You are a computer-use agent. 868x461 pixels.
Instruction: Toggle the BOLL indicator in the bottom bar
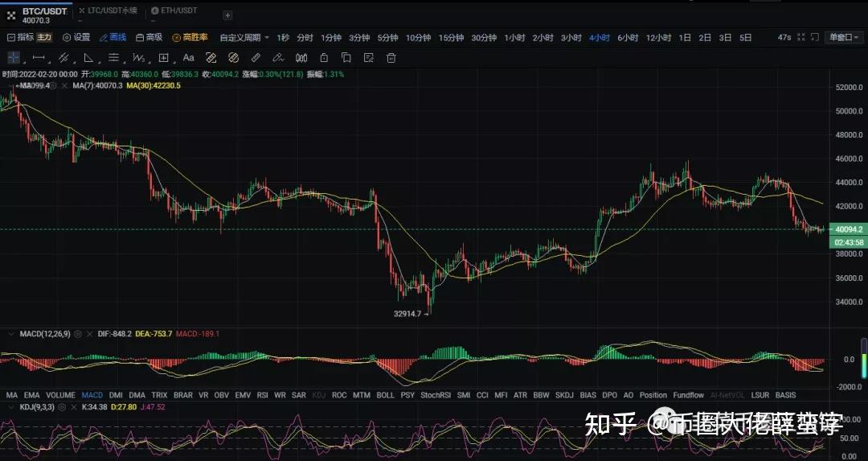pos(385,395)
